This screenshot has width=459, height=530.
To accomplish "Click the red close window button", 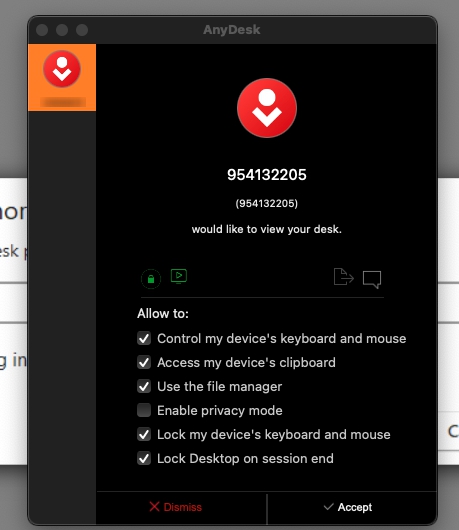I will pos(42,30).
